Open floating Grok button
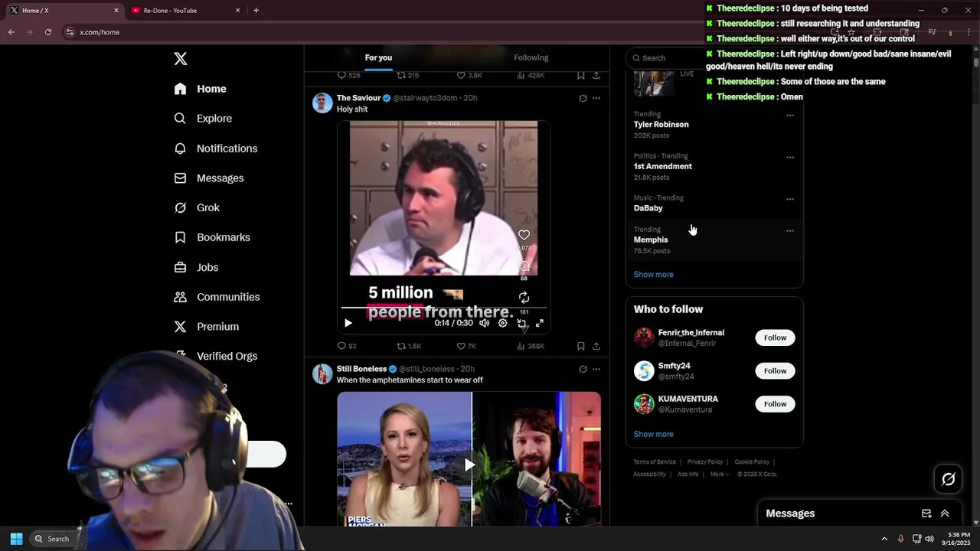Screen dimensions: 980x551 coord(949,479)
